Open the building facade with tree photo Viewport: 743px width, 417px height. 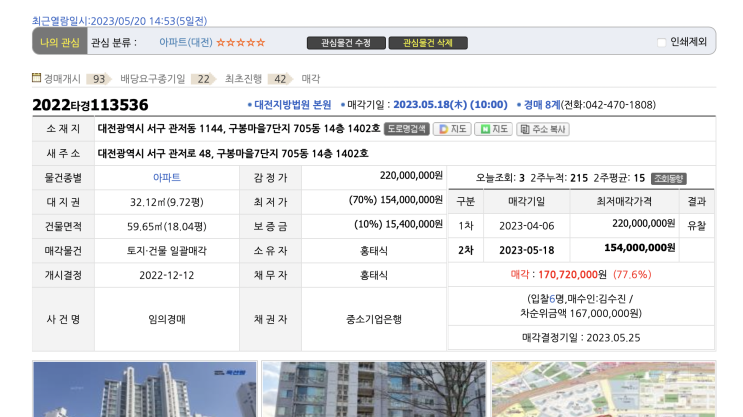374,390
